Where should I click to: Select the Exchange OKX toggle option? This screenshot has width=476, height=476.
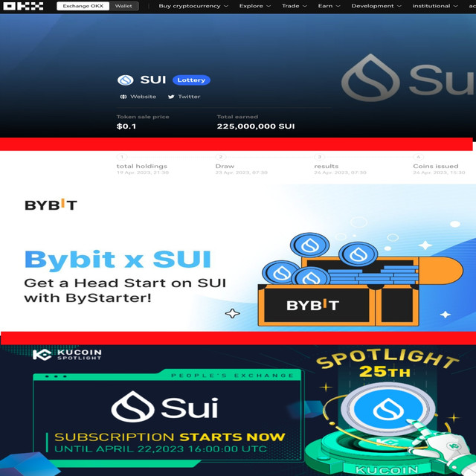point(83,6)
